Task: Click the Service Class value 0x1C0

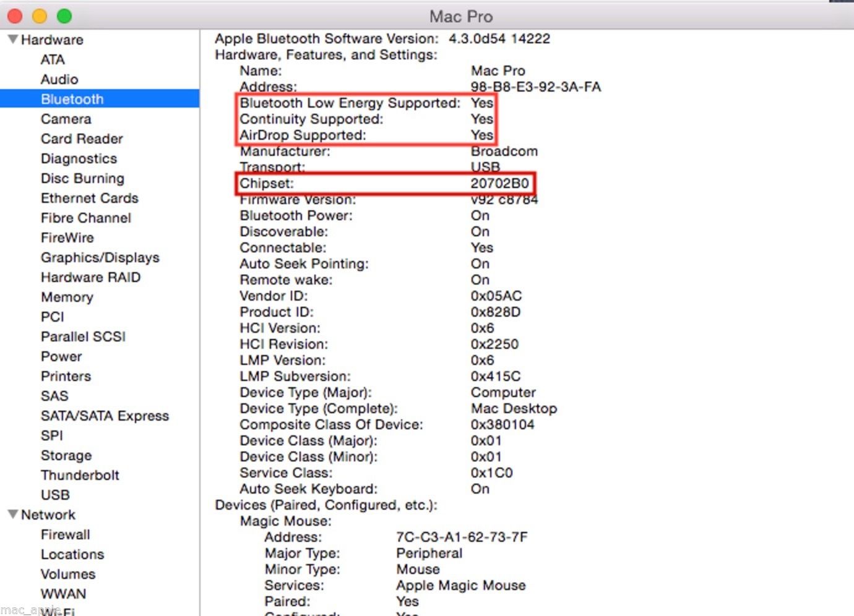Action: [492, 473]
